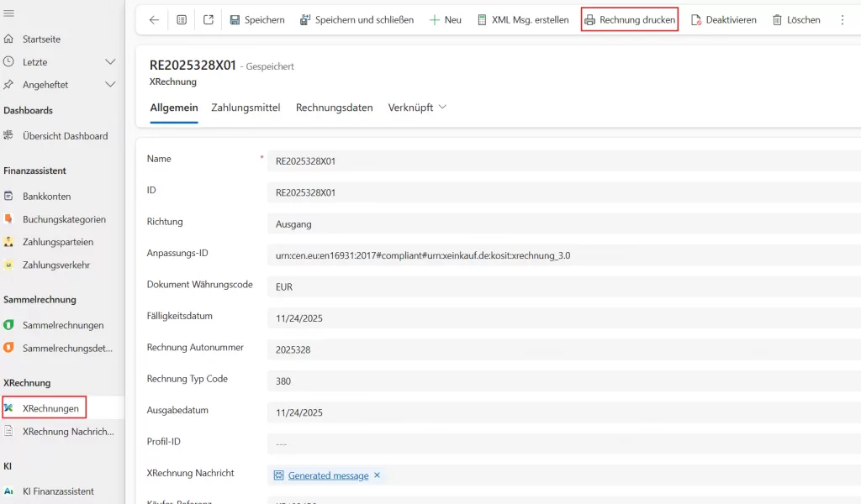Click Anpassungs-ID field
Viewport: 861px width, 504px height.
click(564, 255)
